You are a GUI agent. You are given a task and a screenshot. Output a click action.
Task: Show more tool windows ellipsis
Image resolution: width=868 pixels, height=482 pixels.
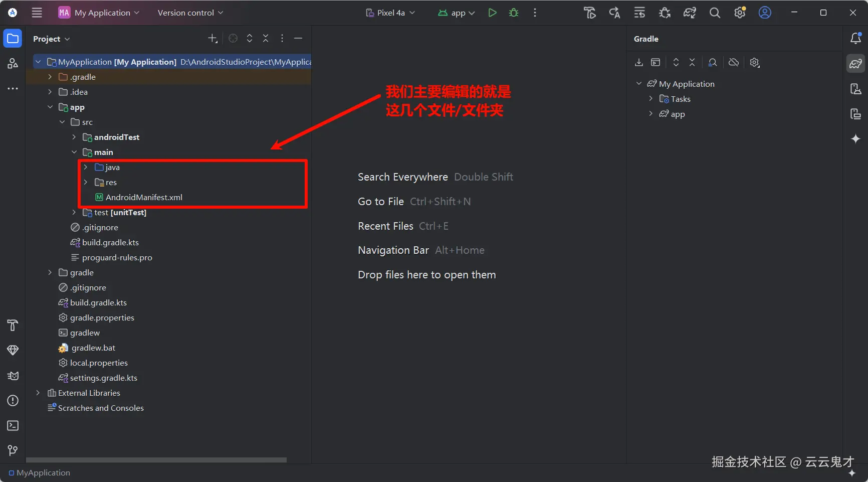[x=13, y=88]
